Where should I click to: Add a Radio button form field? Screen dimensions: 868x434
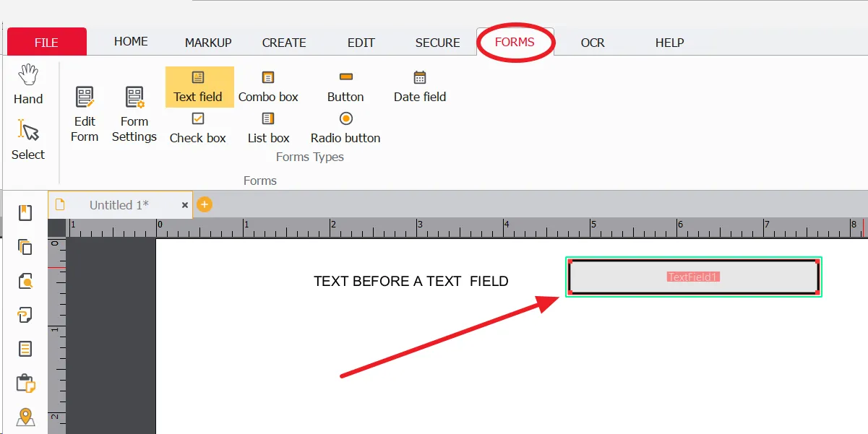coord(345,128)
